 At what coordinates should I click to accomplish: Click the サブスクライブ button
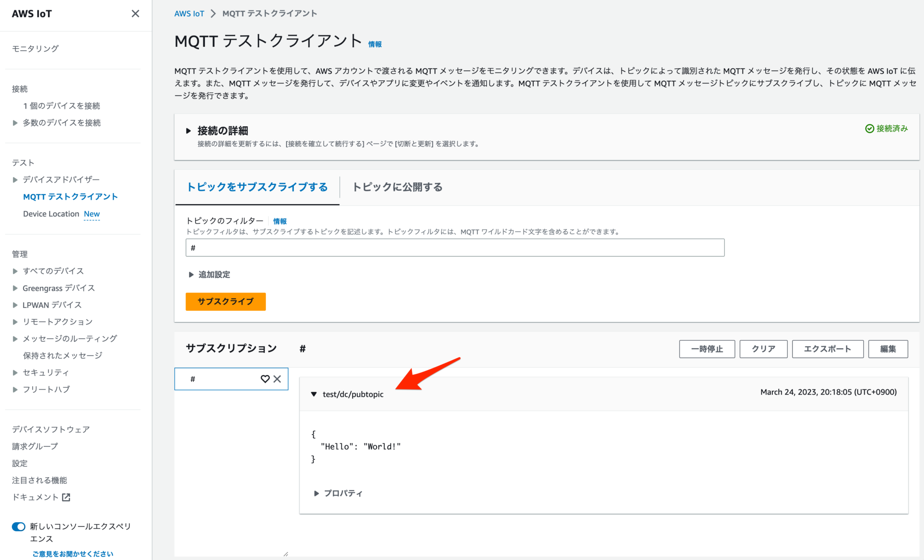point(225,302)
